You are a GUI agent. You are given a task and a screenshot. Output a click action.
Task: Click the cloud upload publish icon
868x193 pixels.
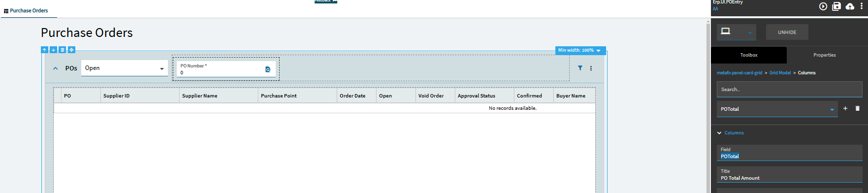(x=850, y=6)
